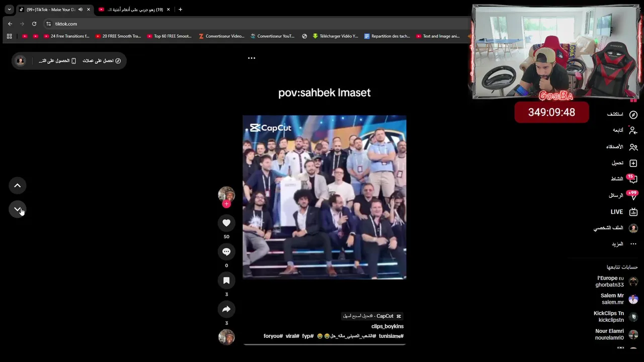Save video with the bookmark icon
The height and width of the screenshot is (362, 644).
(226, 281)
